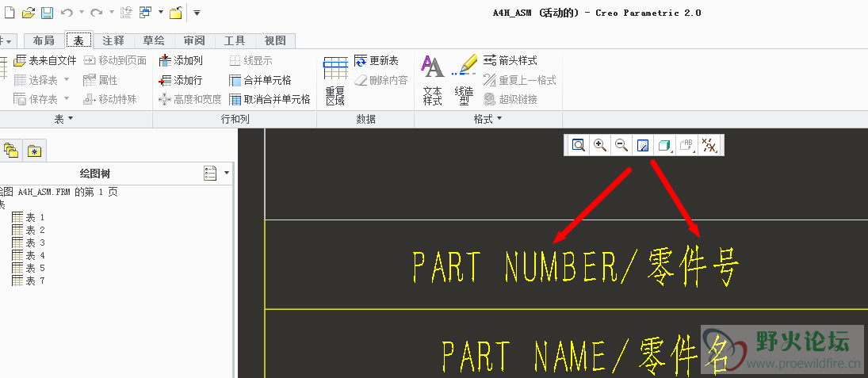Click the 线显示 command
Viewport: 868px width, 378px height.
tap(250, 60)
